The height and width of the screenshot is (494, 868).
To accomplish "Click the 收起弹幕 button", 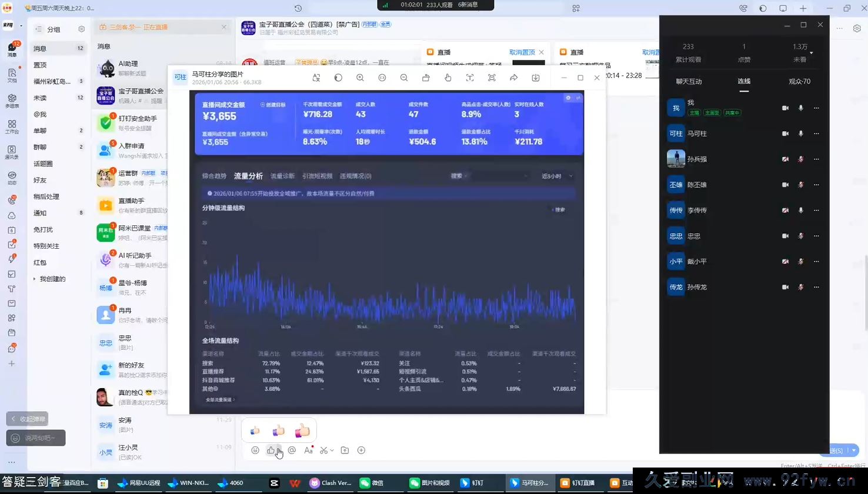I will 28,419.
